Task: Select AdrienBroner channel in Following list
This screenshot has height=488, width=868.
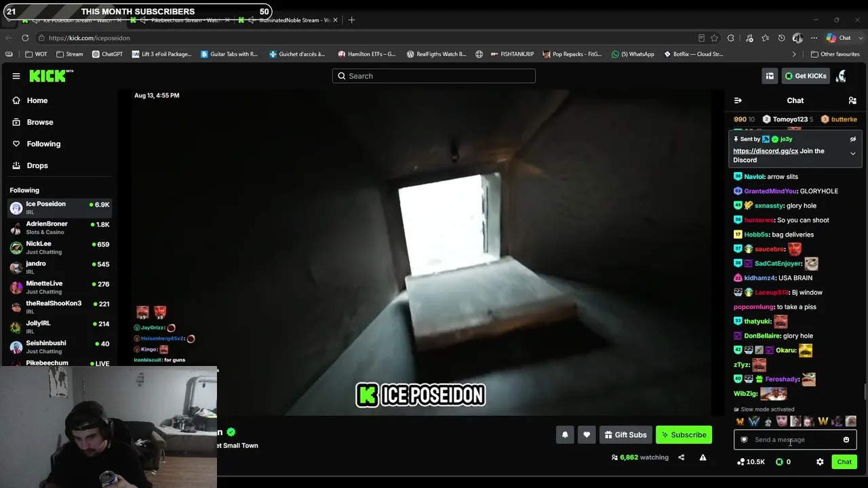Action: click(x=60, y=228)
